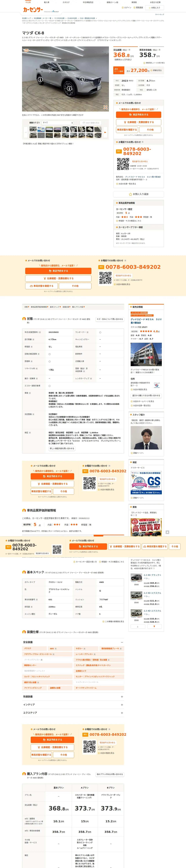The width and height of the screenshot is (186, 868).
Task: Click この車種の相場表を見る link
Action: [113, 621]
